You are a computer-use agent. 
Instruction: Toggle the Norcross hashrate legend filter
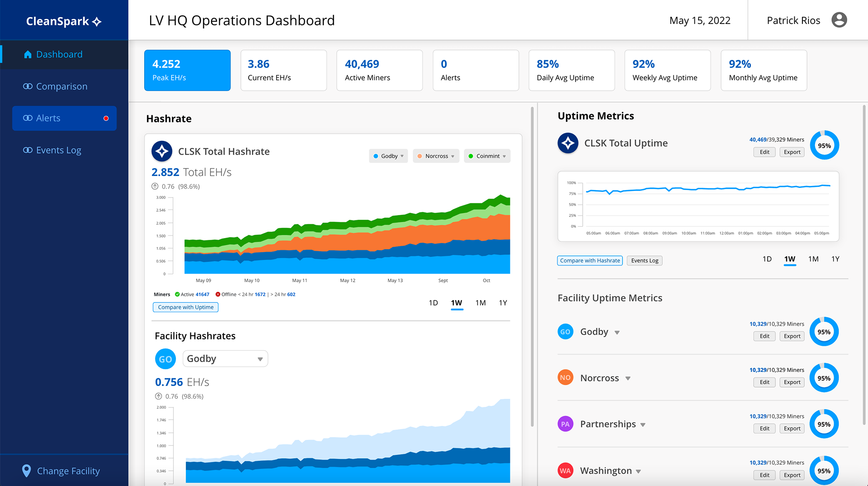click(436, 156)
